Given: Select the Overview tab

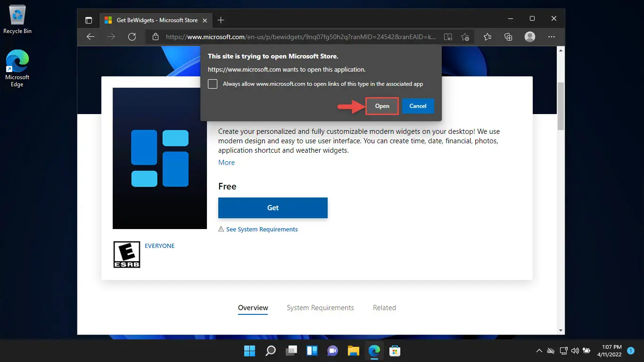Looking at the screenshot, I should (x=253, y=308).
